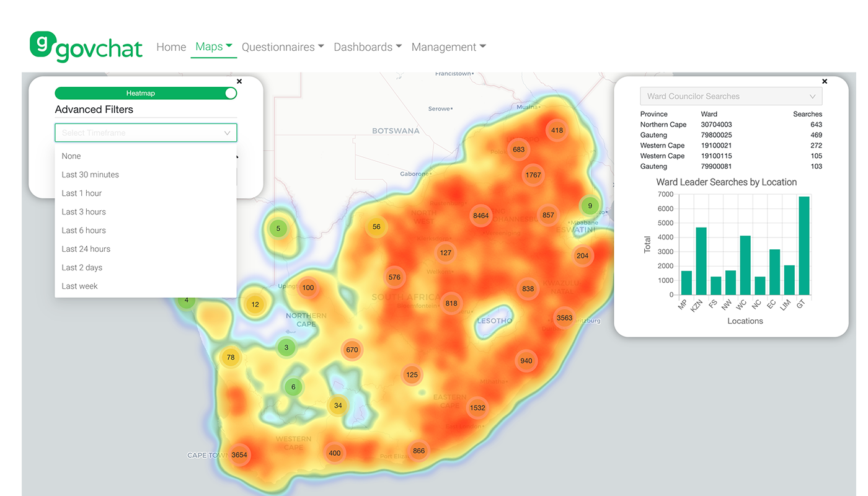Click the 8464 cluster marker

(480, 216)
